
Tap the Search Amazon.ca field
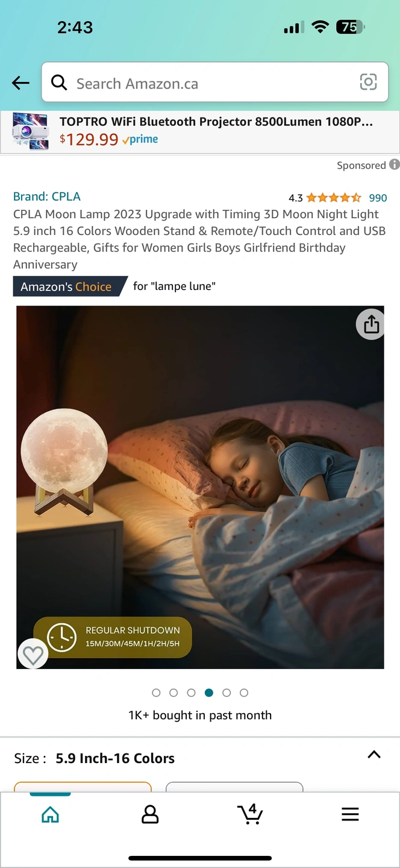click(215, 83)
